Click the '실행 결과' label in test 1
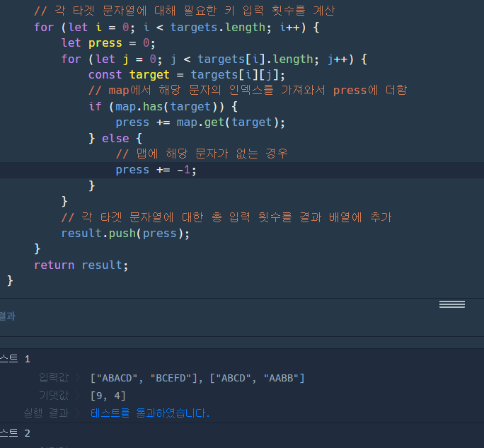Image resolution: width=484 pixels, height=448 pixels. (x=46, y=413)
